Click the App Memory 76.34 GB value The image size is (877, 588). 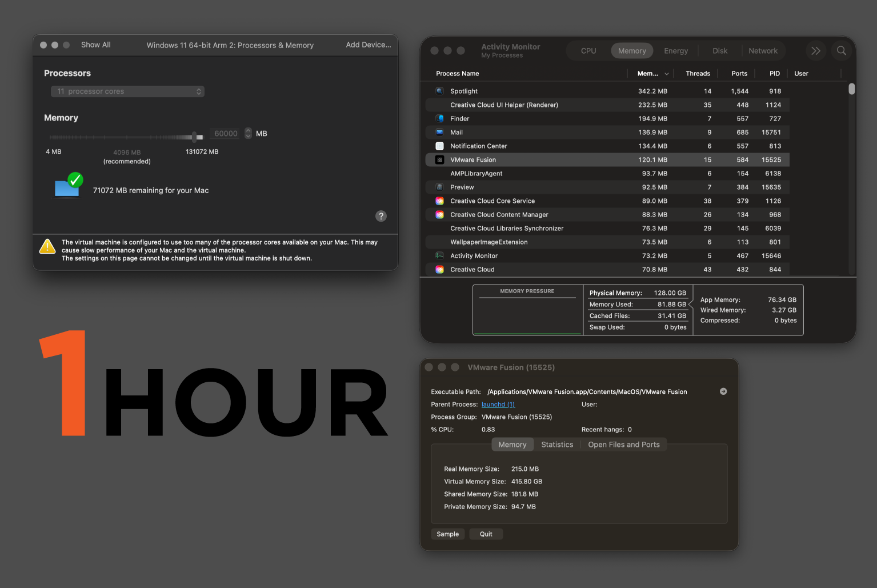click(782, 300)
